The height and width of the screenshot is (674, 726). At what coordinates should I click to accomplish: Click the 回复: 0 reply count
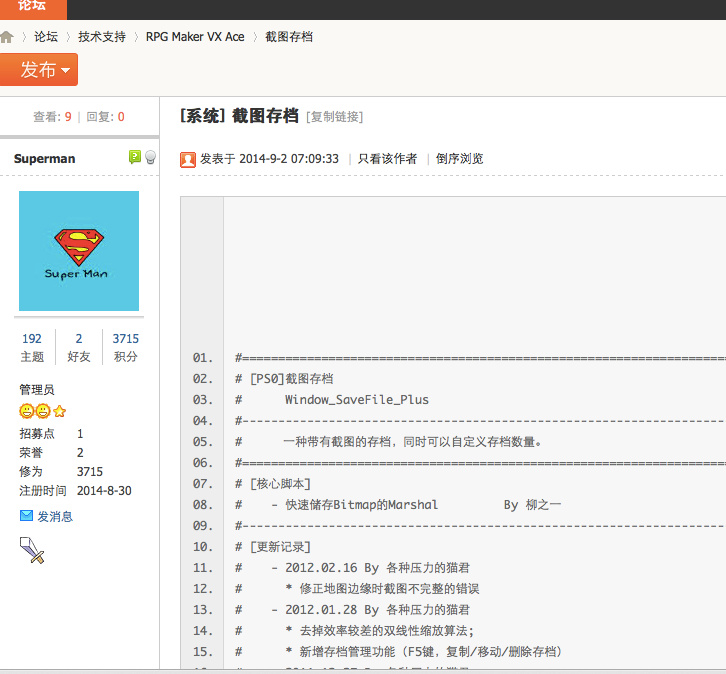click(x=106, y=117)
